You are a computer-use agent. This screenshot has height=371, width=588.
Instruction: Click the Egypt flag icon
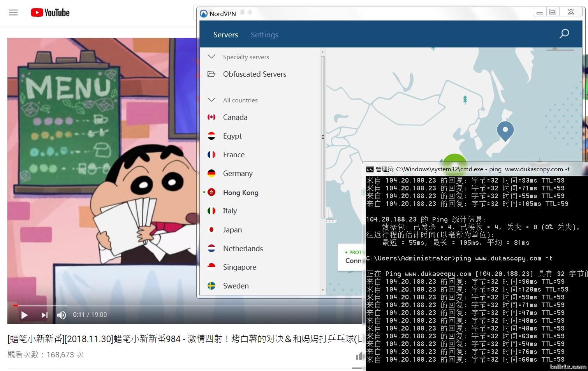(x=211, y=136)
